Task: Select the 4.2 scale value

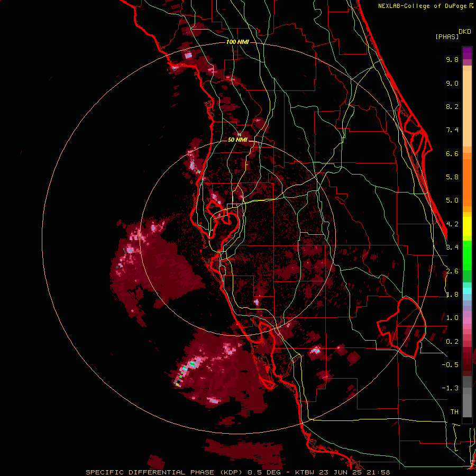Action: tap(452, 224)
